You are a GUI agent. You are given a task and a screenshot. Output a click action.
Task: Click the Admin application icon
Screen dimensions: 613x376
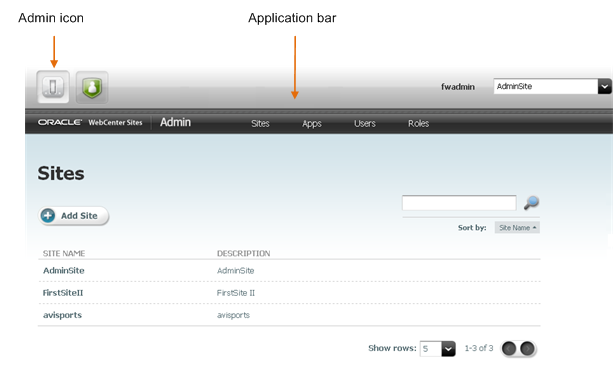pyautogui.click(x=53, y=87)
